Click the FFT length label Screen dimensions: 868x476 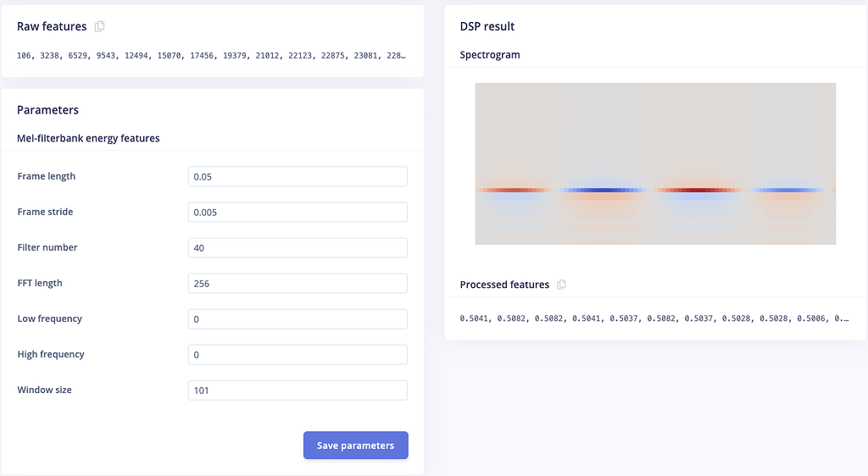40,283
